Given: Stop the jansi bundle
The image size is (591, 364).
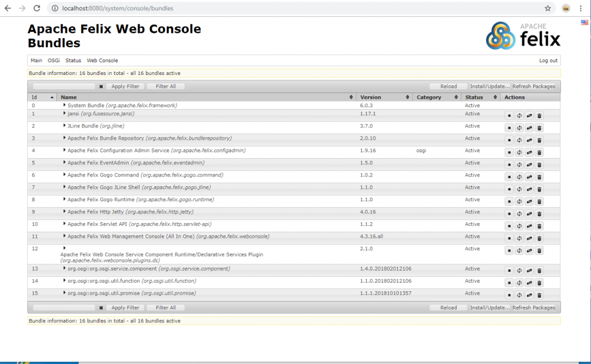Looking at the screenshot, I should [x=509, y=116].
